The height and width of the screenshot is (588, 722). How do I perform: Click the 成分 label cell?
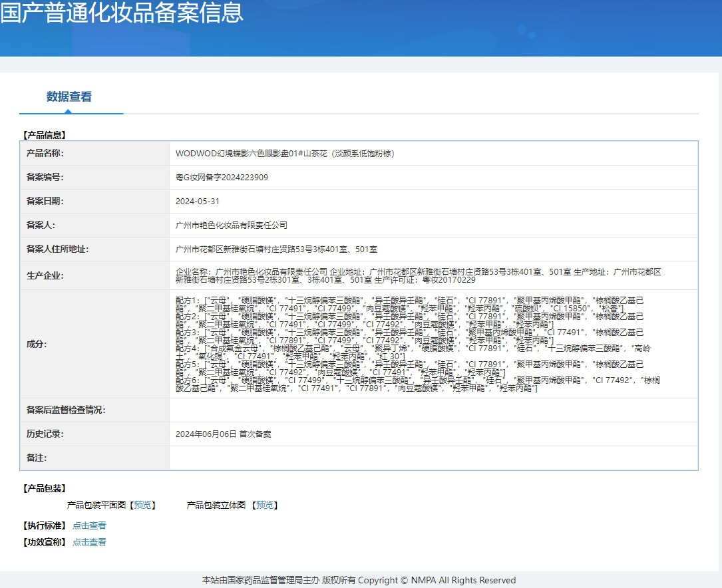[x=94, y=344]
